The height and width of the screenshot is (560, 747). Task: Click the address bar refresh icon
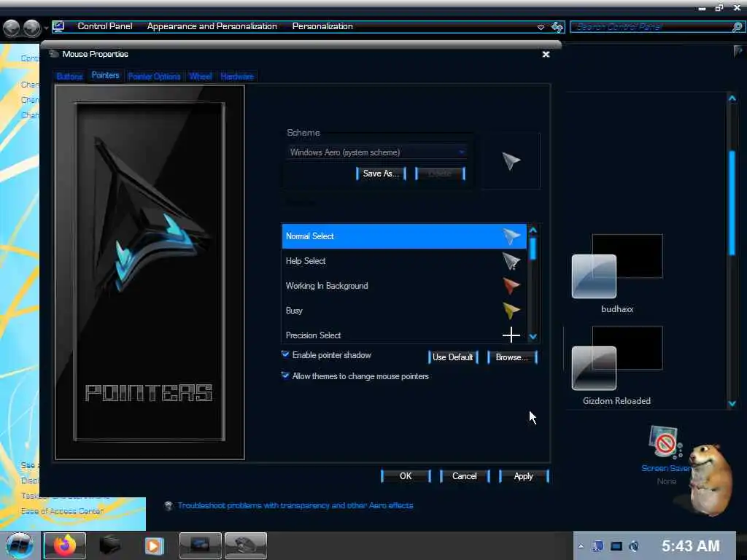pos(557,27)
